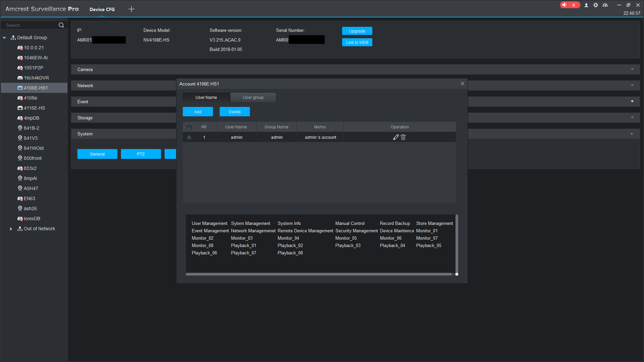
Task: Expand the Storage section arrow
Action: click(632, 118)
